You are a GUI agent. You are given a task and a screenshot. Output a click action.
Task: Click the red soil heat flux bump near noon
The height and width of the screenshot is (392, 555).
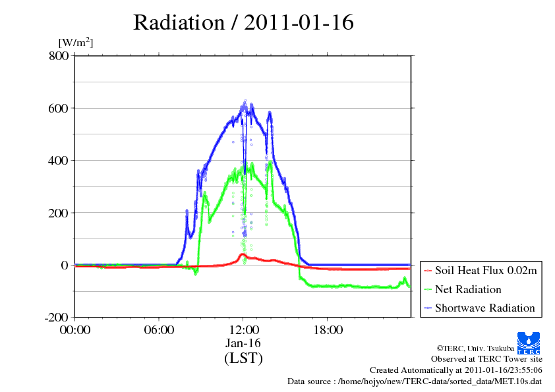point(243,255)
